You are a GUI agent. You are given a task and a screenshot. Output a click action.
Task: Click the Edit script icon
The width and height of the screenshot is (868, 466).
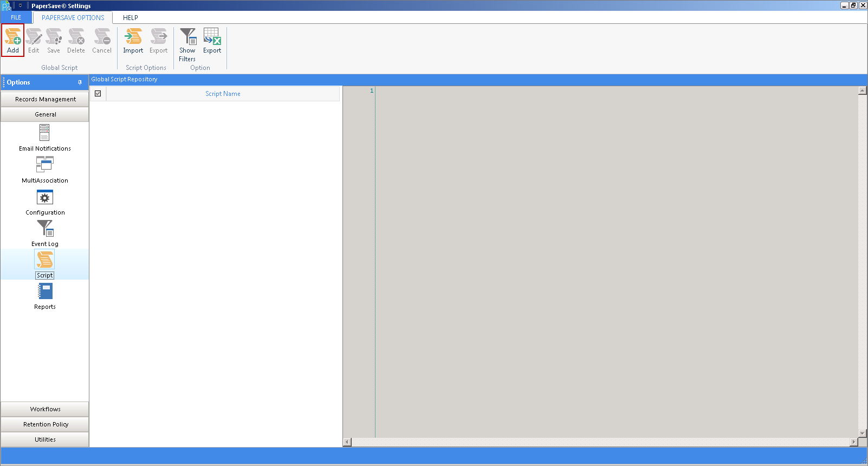(x=34, y=41)
